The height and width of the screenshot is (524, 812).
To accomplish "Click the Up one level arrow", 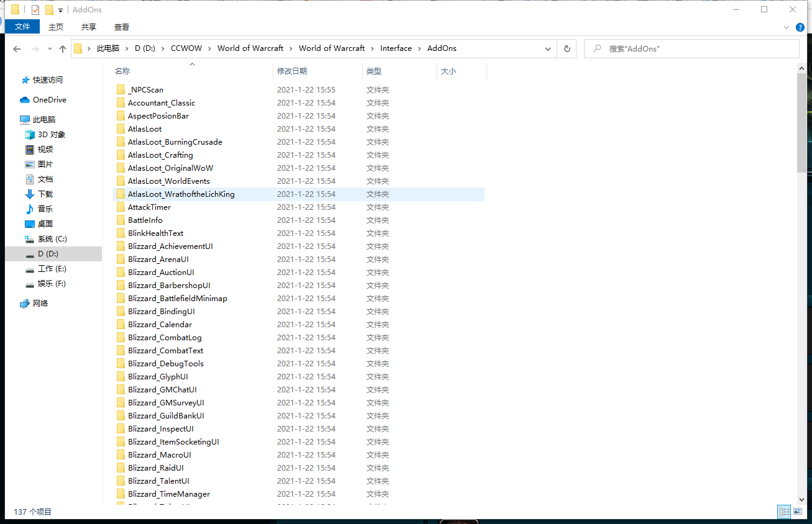I will point(63,48).
